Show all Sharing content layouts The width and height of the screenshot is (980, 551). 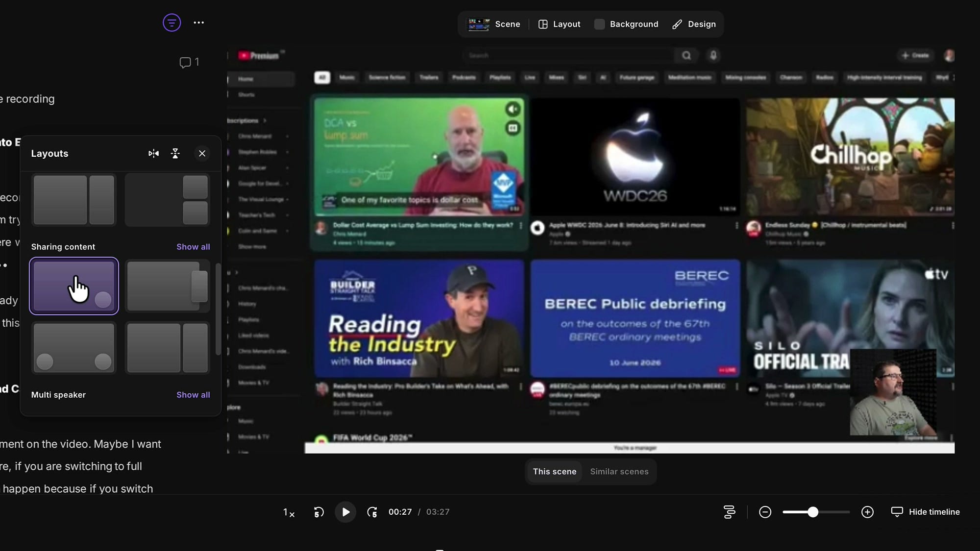tap(193, 247)
